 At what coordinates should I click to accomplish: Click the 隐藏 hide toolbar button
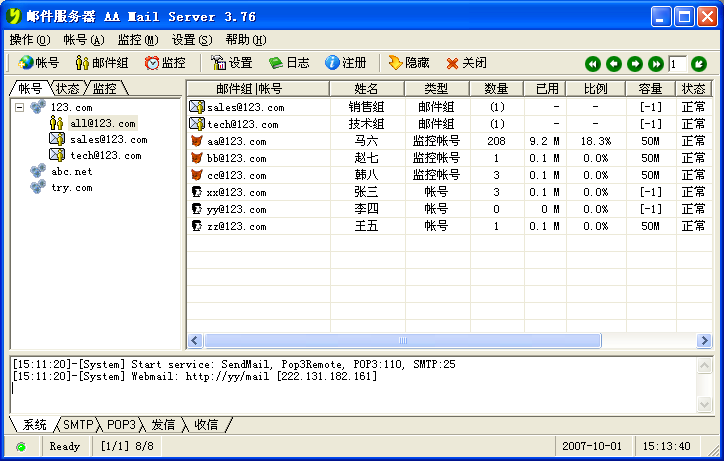[409, 63]
